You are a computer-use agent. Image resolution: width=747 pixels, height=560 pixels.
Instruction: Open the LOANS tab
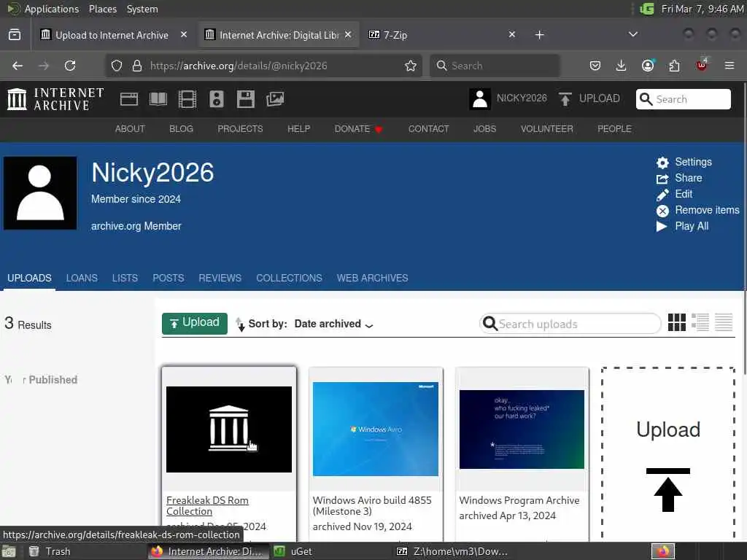(82, 278)
